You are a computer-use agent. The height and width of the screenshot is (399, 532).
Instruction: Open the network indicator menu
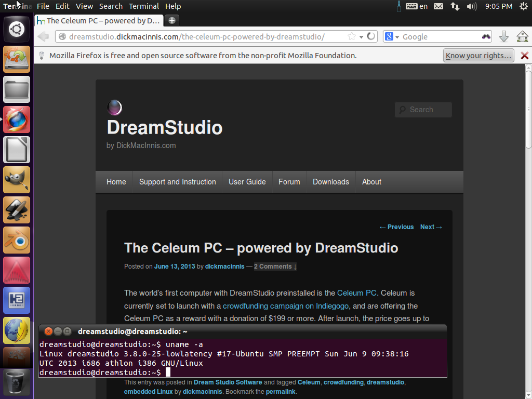(455, 6)
